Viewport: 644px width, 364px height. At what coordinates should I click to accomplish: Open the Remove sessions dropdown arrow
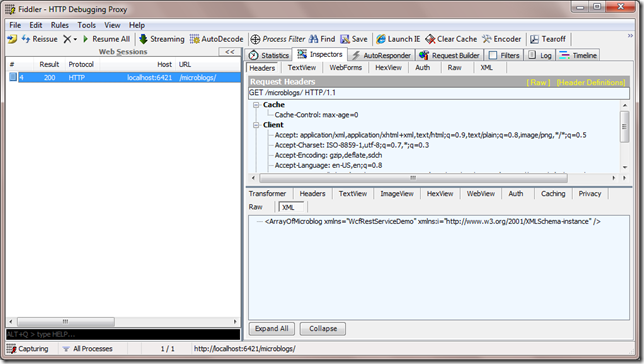(x=75, y=39)
